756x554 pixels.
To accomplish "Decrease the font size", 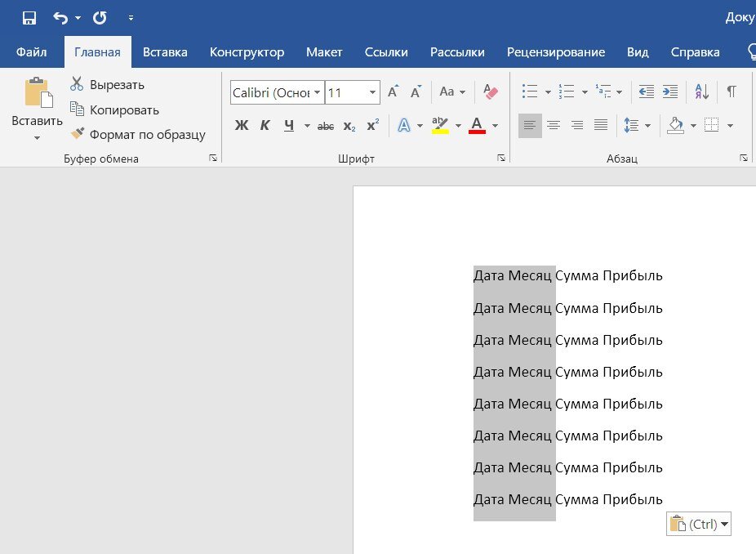I will (x=416, y=92).
